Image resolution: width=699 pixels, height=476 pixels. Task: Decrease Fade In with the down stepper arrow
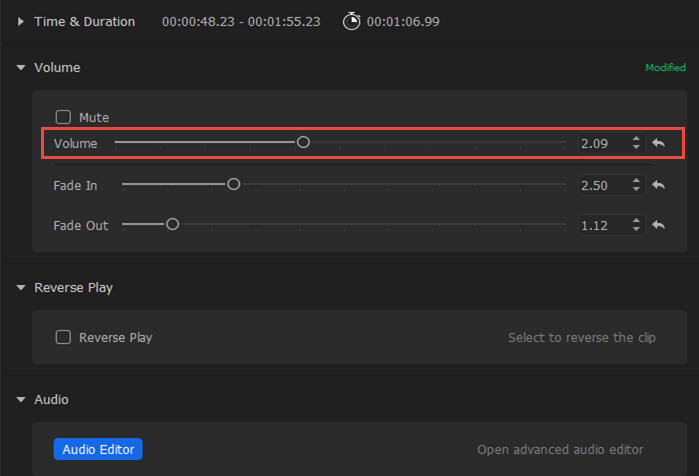(x=637, y=190)
